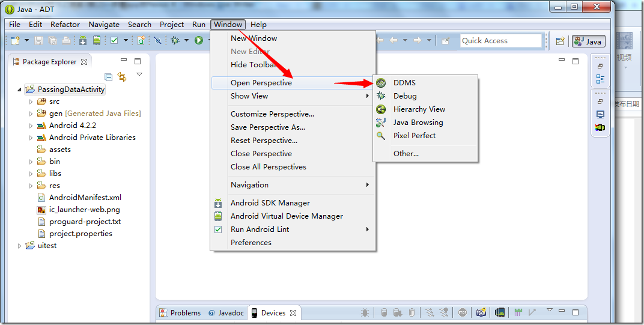
Task: Click the Outline icon in the right-side trim
Action: (601, 79)
